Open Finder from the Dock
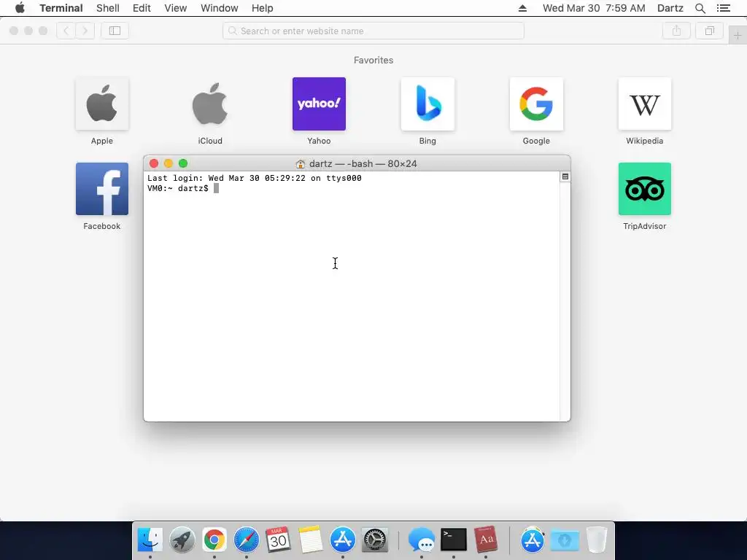This screenshot has height=560, width=747. 150,540
